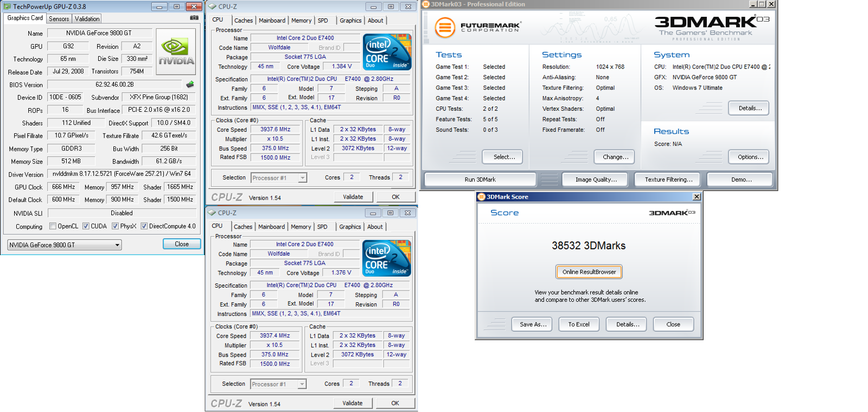Click Core Speed 3937.6 MHz value
Image resolution: width=868 pixels, height=412 pixels.
[276, 130]
